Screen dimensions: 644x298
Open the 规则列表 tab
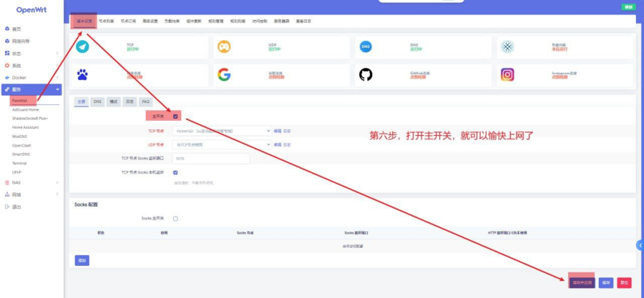tap(238, 21)
